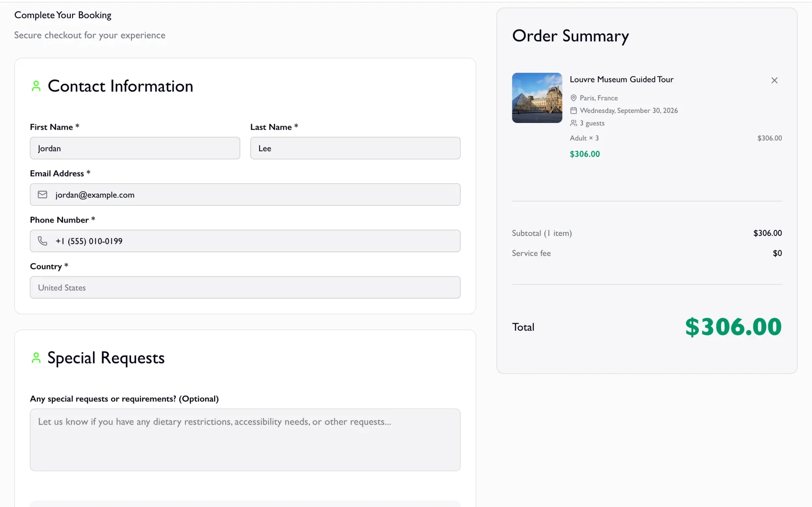This screenshot has height=507, width=812.
Task: Click the guests icon next to 3 guests
Action: pyautogui.click(x=573, y=123)
